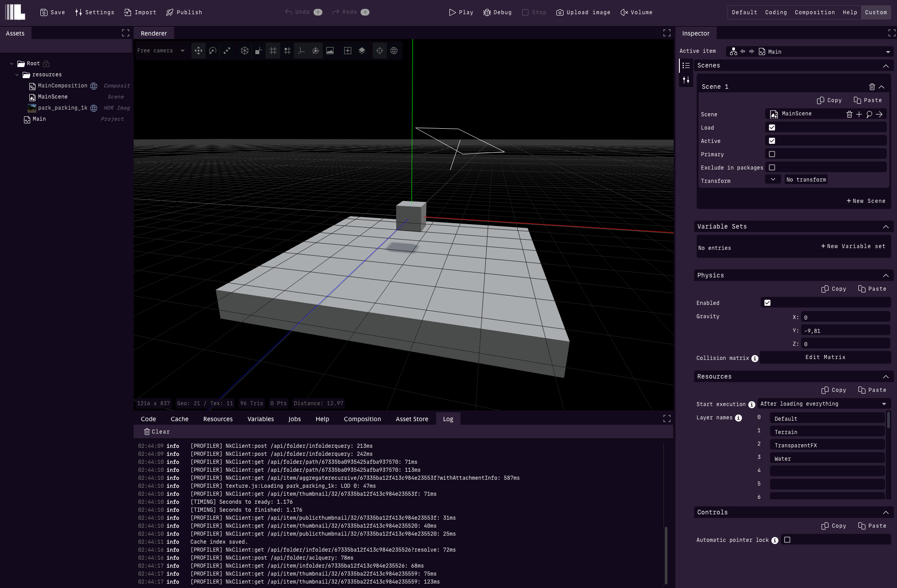Collapse the Physics section
Image resolution: width=897 pixels, height=588 pixels.
(x=885, y=276)
